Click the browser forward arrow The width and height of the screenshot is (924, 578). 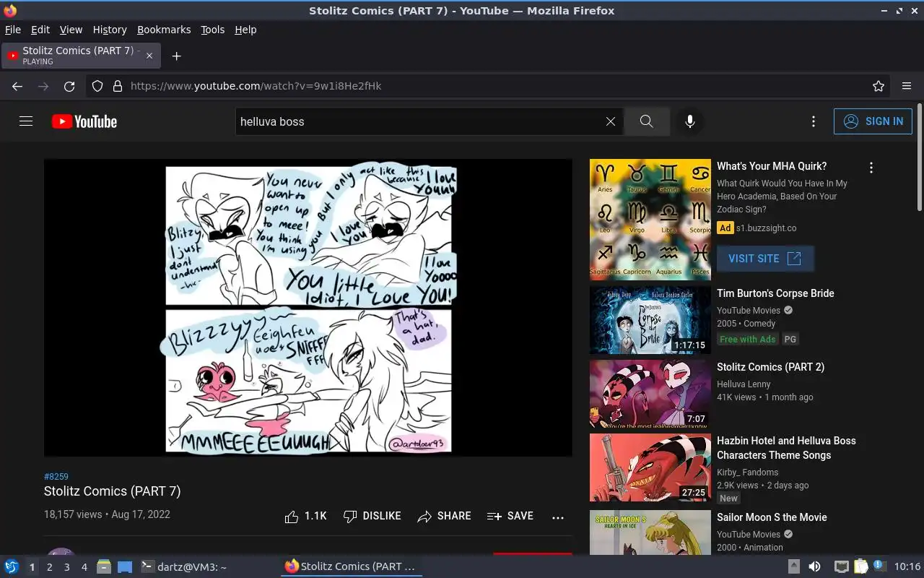(43, 86)
